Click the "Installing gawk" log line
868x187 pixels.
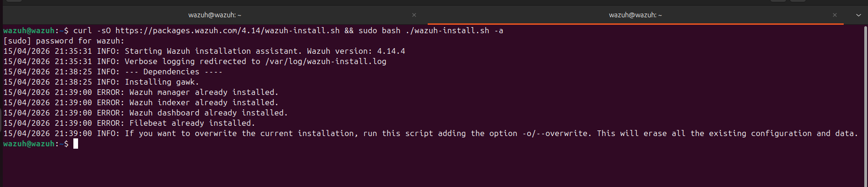tap(162, 82)
